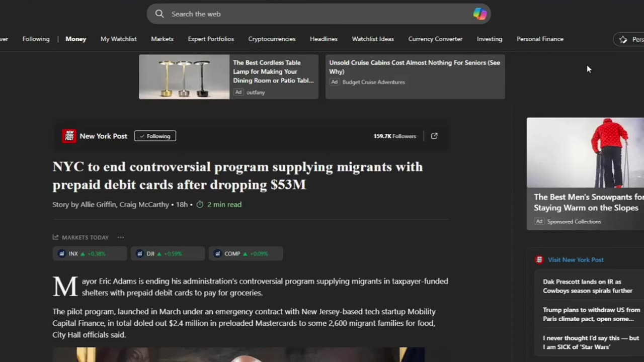Open the SICK of 'Star Wars' story
This screenshot has height=362, width=644.
(591, 342)
